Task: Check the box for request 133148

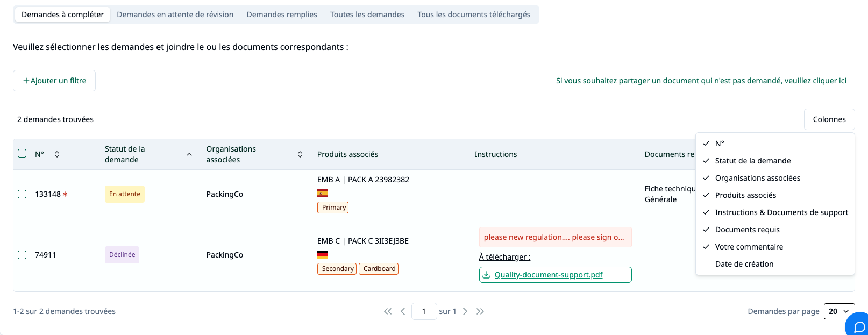Action: [x=22, y=194]
